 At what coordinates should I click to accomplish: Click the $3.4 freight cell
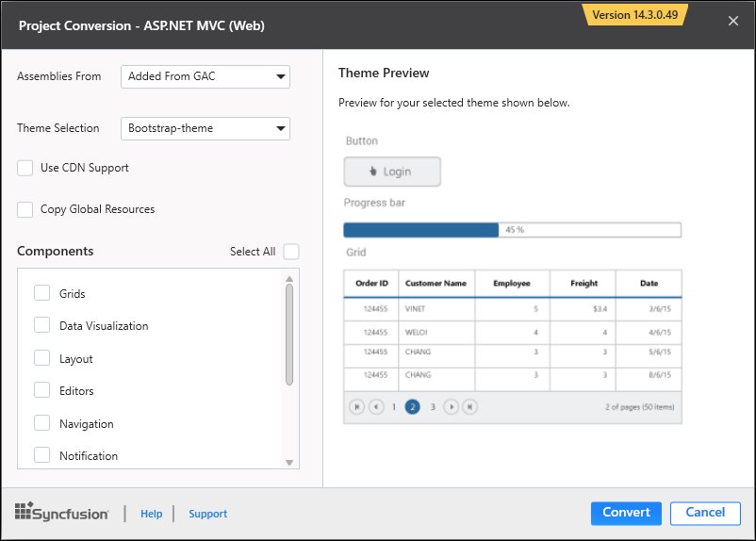tap(583, 309)
